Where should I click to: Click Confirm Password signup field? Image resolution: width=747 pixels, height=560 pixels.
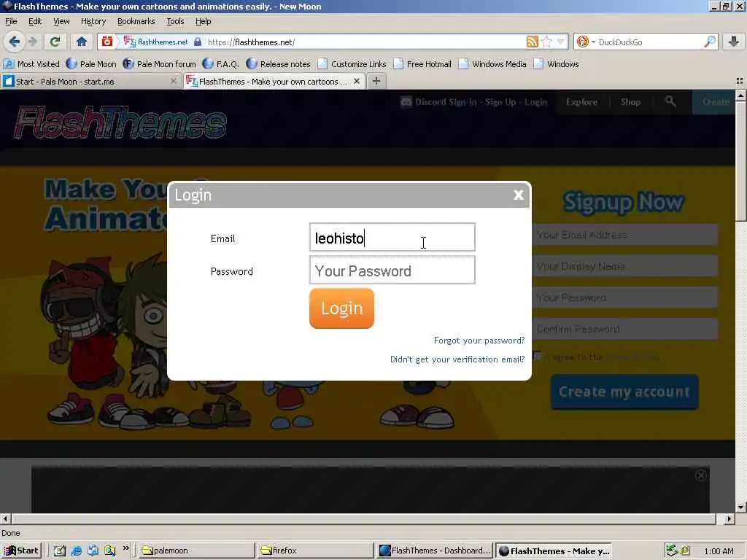625,329
